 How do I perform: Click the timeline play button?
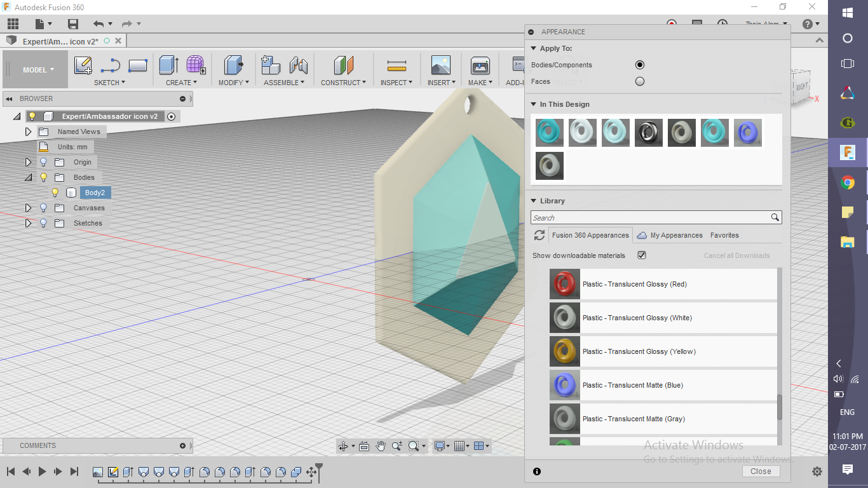(42, 471)
